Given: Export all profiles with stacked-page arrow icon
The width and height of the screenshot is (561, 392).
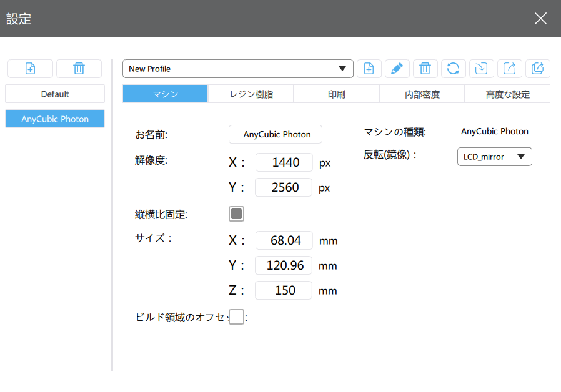Looking at the screenshot, I should (x=538, y=68).
